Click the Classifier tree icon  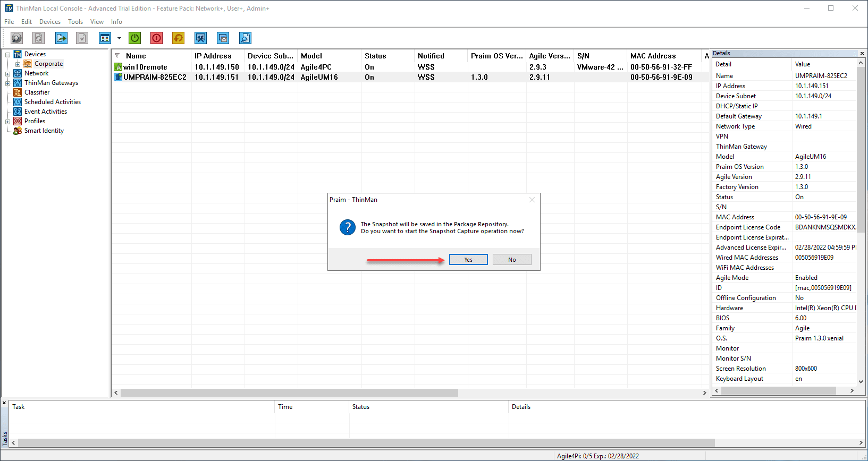[x=18, y=92]
